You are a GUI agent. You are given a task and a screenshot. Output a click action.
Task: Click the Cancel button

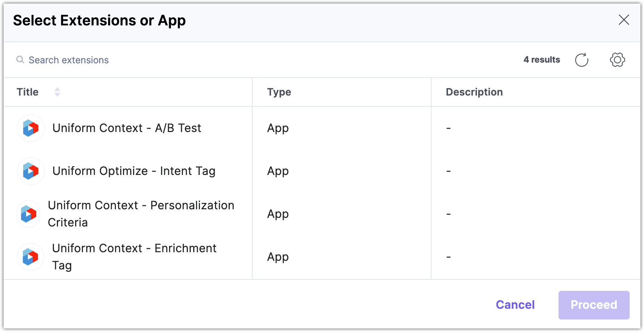click(515, 304)
